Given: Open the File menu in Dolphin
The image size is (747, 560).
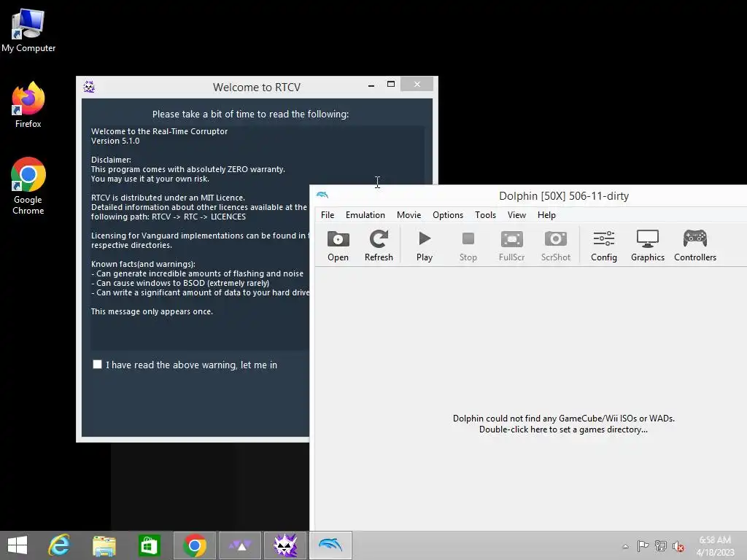Looking at the screenshot, I should tap(328, 215).
